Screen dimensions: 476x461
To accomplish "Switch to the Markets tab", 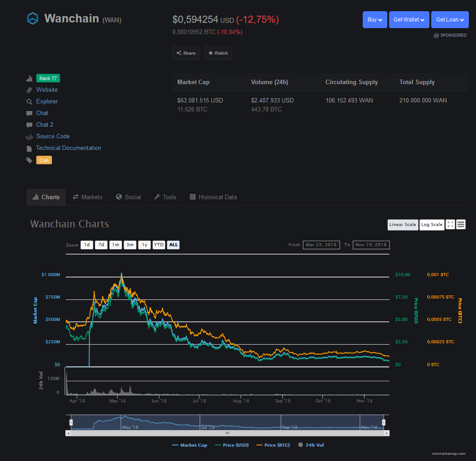I will coord(87,197).
